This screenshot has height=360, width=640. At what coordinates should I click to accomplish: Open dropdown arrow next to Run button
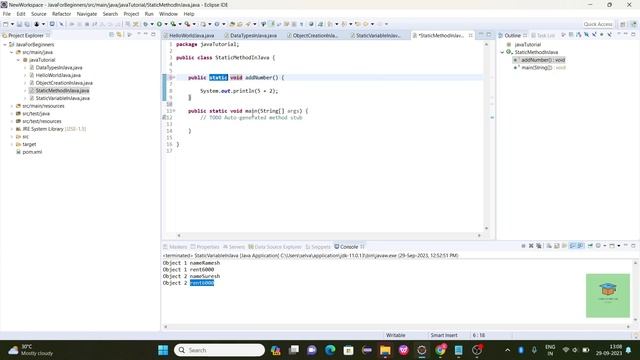tap(166, 24)
